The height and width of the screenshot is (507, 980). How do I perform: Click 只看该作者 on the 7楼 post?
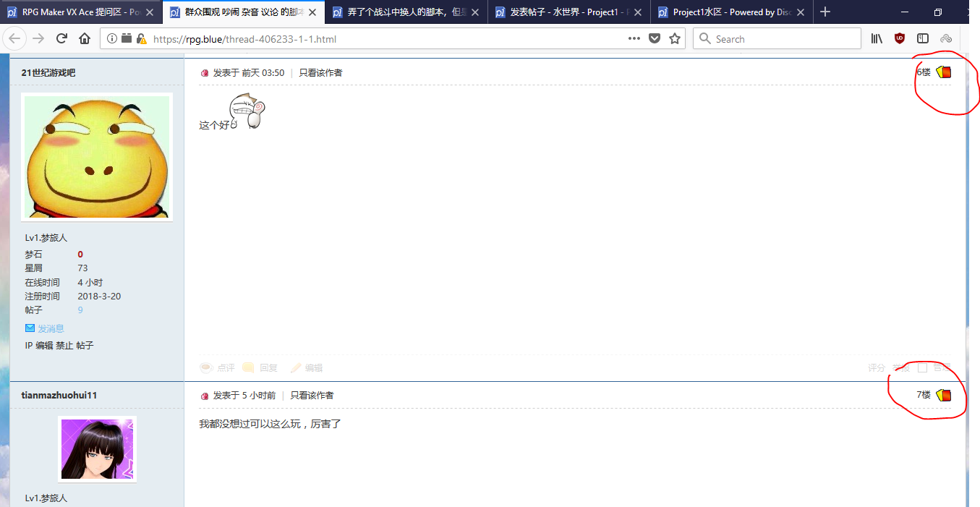(312, 395)
